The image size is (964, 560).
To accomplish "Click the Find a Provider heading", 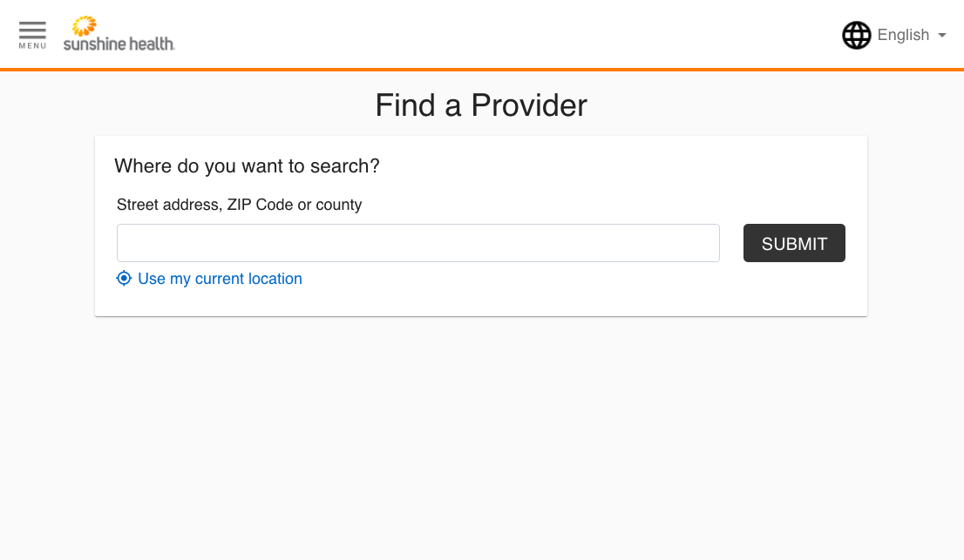I will coord(481,105).
